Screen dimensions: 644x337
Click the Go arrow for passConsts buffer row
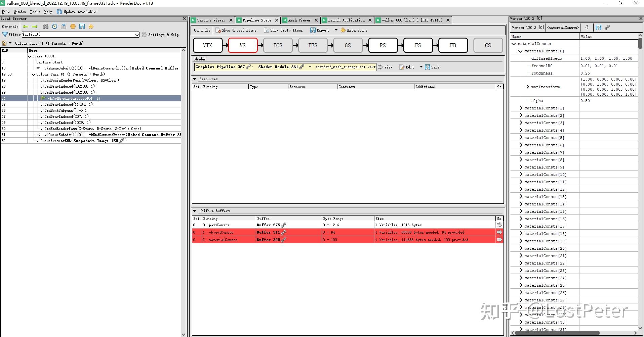coord(499,225)
